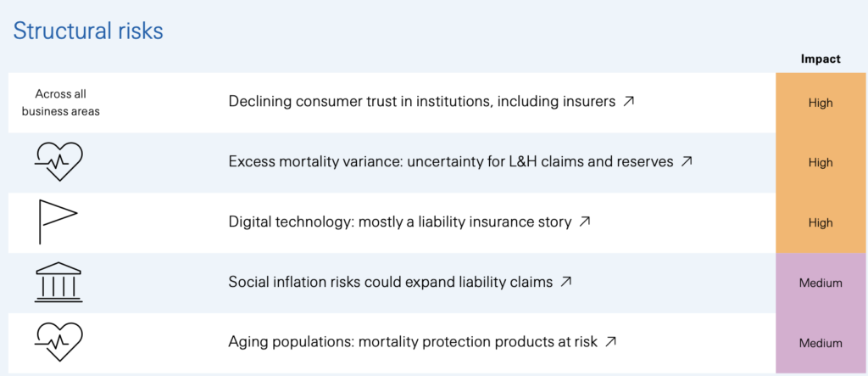The image size is (868, 376).
Task: Open Digital technology liability insurance story link
Action: (400, 222)
